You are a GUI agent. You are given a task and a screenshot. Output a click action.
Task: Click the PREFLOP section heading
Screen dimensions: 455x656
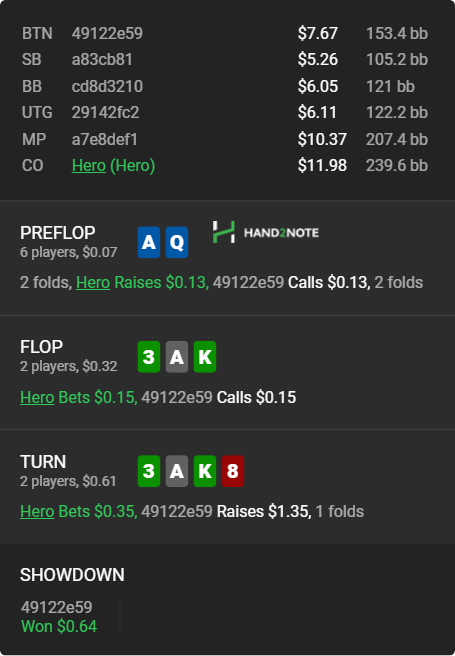[58, 233]
